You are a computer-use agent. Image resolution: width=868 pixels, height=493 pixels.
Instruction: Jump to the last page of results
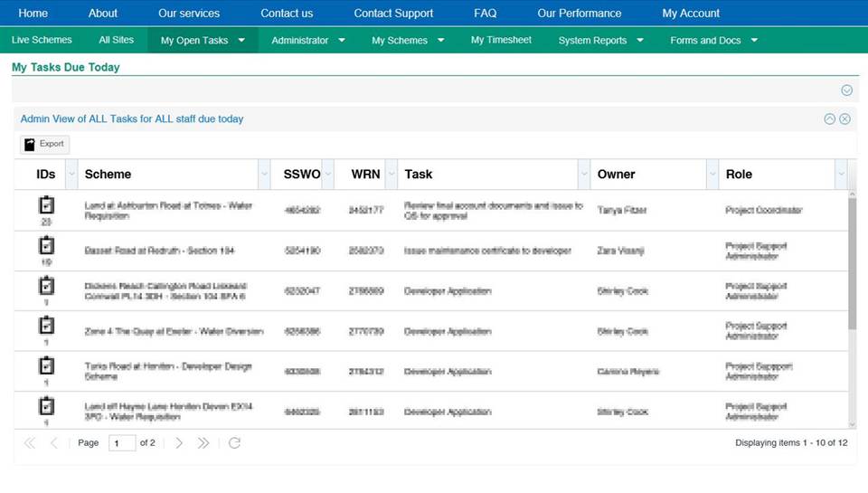click(203, 443)
